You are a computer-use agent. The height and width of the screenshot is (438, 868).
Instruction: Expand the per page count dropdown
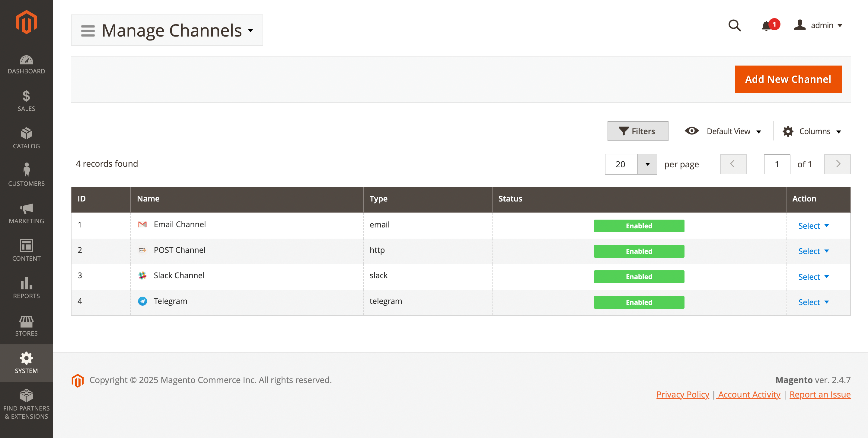coord(647,164)
